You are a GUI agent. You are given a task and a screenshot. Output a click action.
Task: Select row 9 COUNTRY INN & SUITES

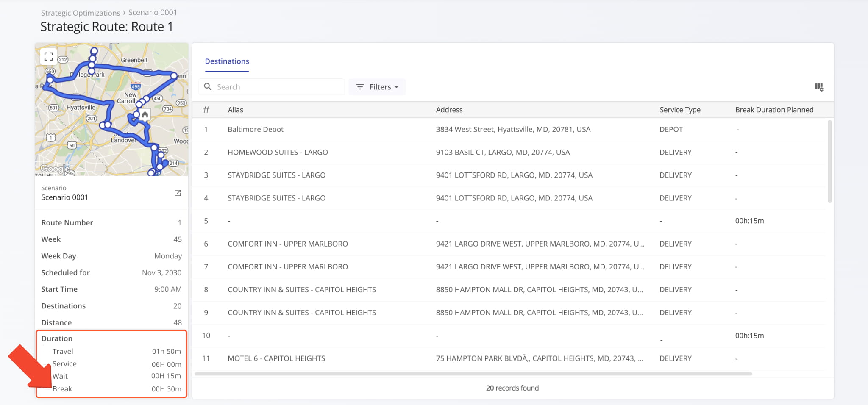tap(509, 312)
